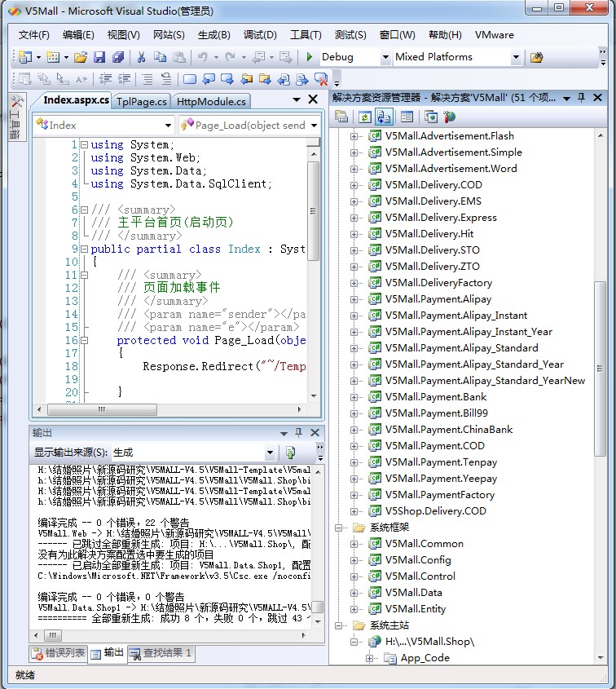Open the 调试(D) menu
This screenshot has width=616, height=689.
[x=260, y=35]
